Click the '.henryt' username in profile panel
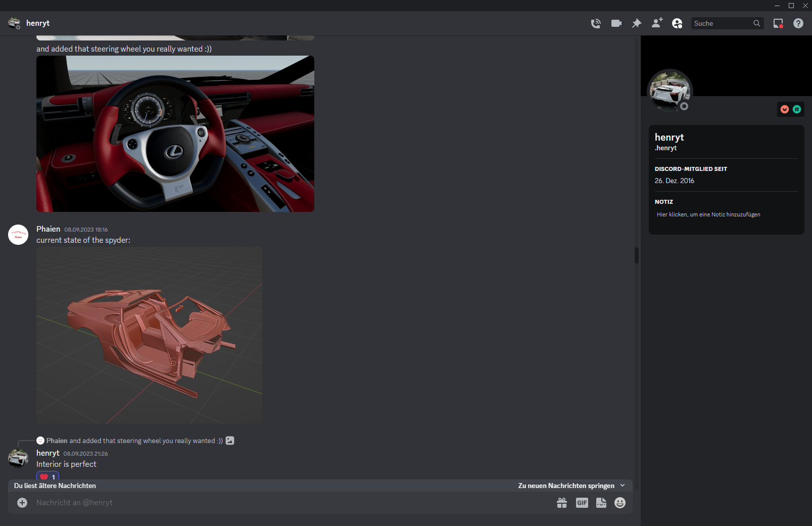Screen dimensions: 812x526 click(665, 148)
